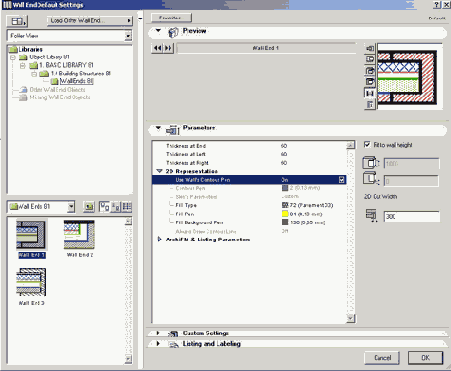Screen dimensions: 451x371
Task: Expand the Listing and Labeling panel
Action: tap(158, 343)
